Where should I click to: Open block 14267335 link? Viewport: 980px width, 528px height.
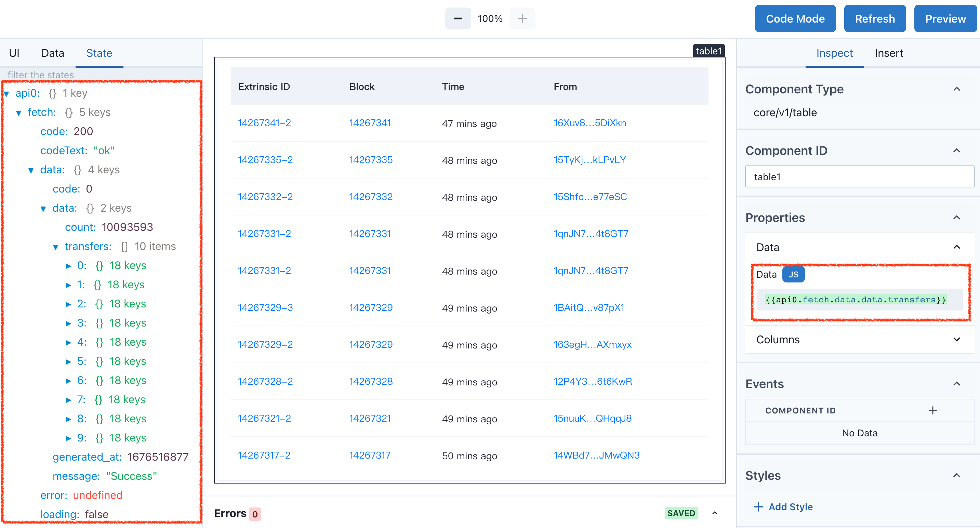371,160
